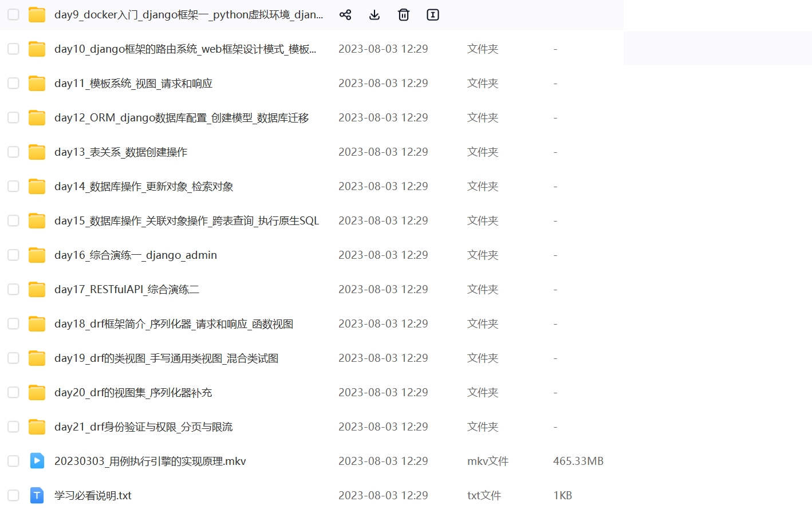
Task: Open folder day12_ORM_django数据库配置
Action: pyautogui.click(x=182, y=118)
